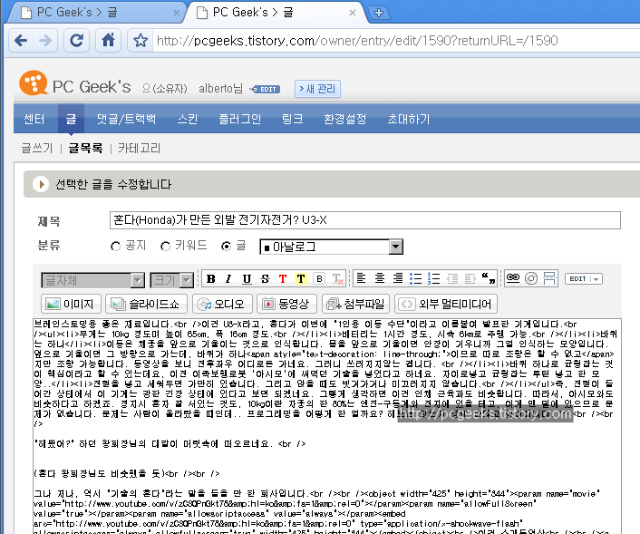Switch to the first PC Geek's tab
Image resolution: width=640 pixels, height=534 pixels.
94,12
